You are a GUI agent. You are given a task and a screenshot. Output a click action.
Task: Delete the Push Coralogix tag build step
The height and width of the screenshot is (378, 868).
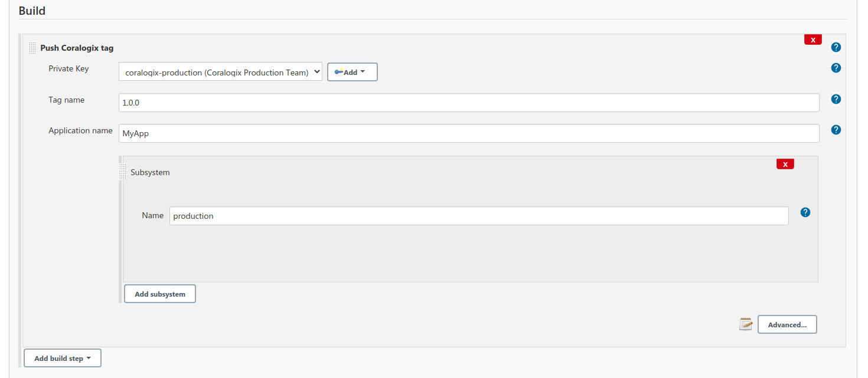(813, 40)
